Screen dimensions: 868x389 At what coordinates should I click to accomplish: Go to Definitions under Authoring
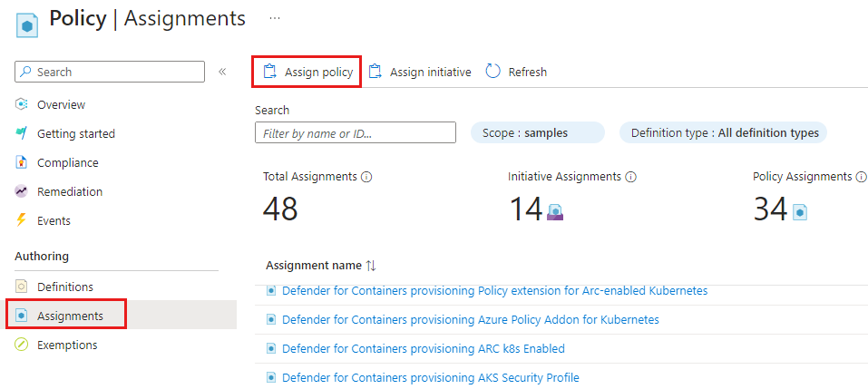point(64,287)
